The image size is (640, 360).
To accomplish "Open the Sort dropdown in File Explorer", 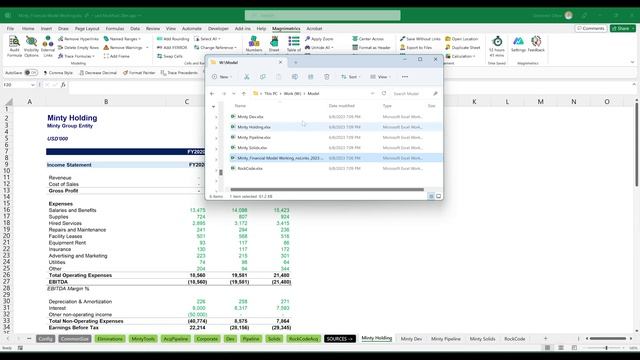I will tap(351, 77).
